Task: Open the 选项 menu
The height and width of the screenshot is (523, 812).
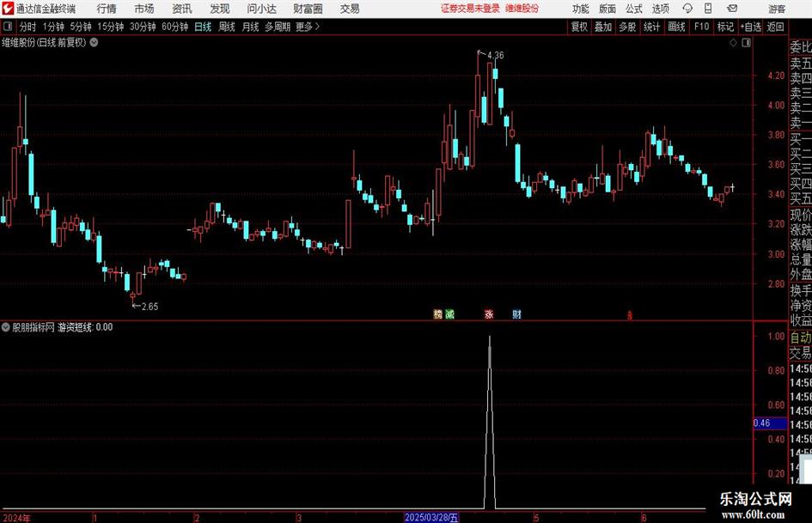Action: (661, 9)
